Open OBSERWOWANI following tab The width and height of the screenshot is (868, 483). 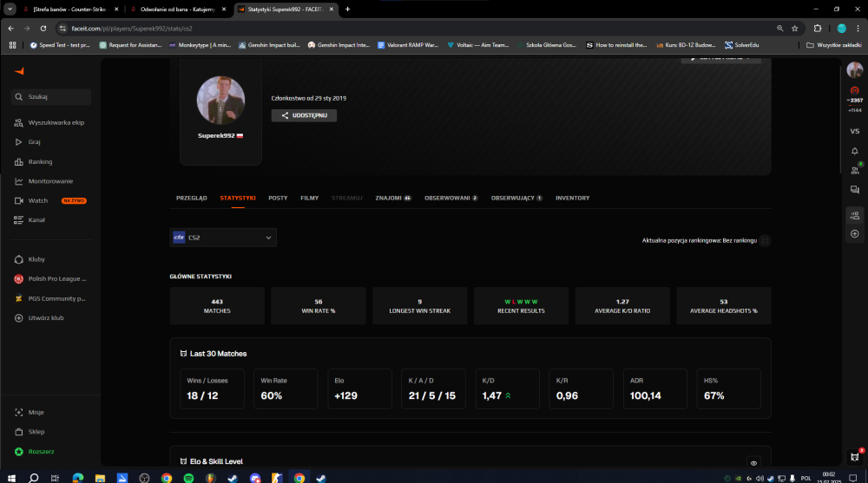450,198
